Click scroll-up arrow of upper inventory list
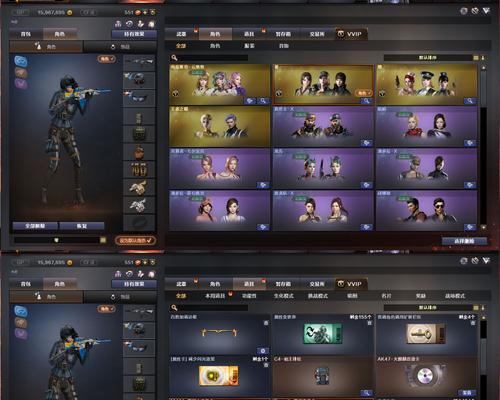The height and width of the screenshot is (400, 500). [483, 68]
